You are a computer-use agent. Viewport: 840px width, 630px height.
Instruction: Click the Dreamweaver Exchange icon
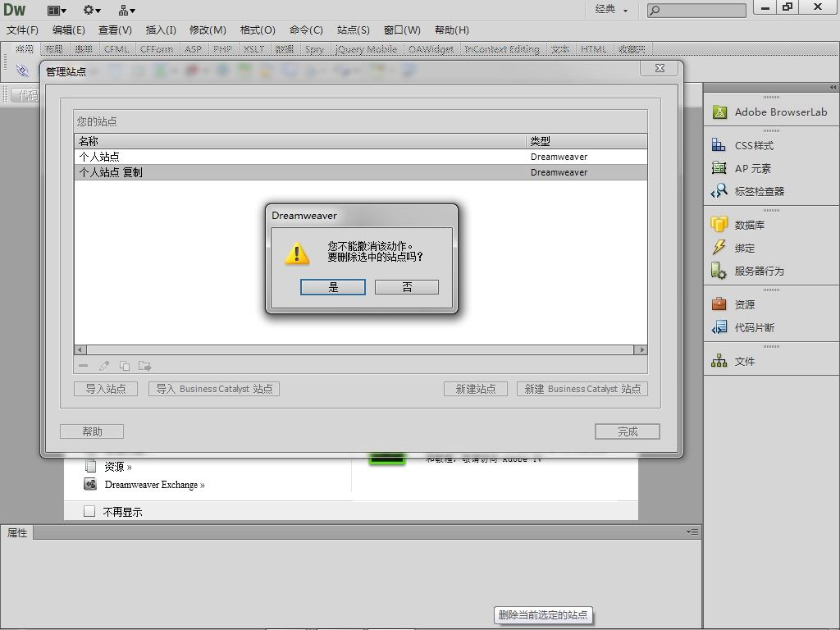(90, 484)
